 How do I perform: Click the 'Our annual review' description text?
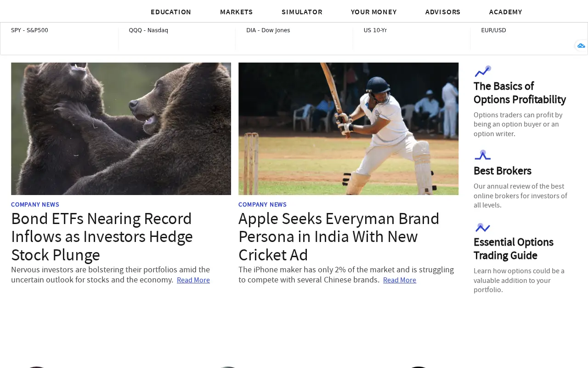click(520, 195)
